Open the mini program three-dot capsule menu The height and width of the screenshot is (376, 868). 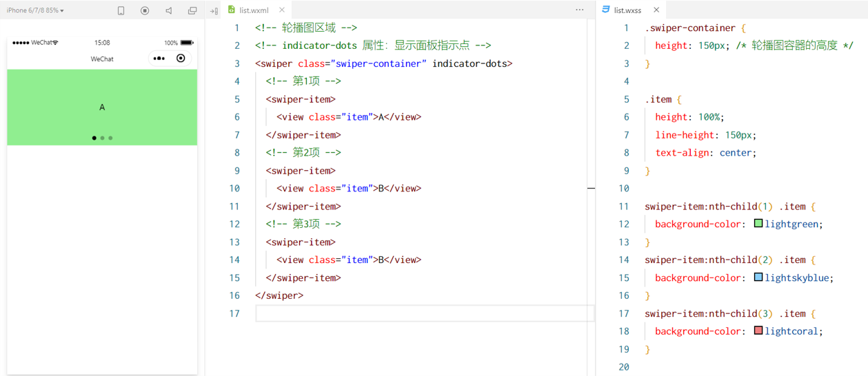[159, 59]
